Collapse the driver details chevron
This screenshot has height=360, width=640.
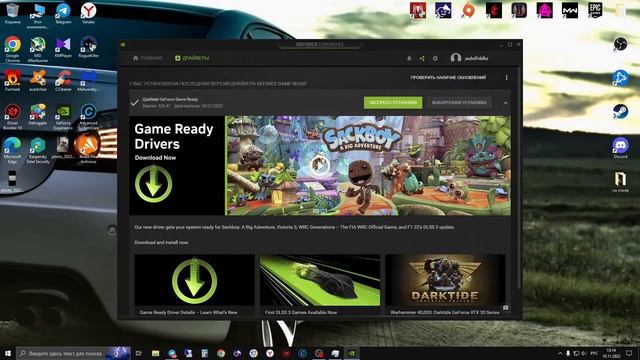point(505,103)
